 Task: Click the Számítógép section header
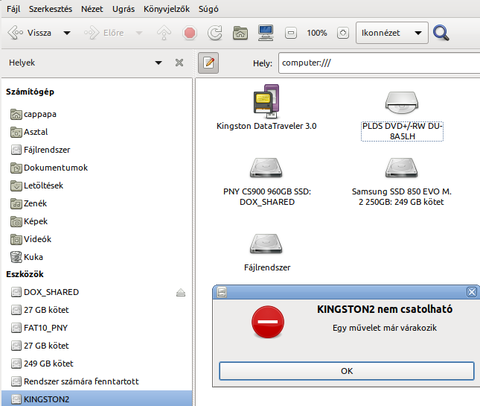(30, 92)
